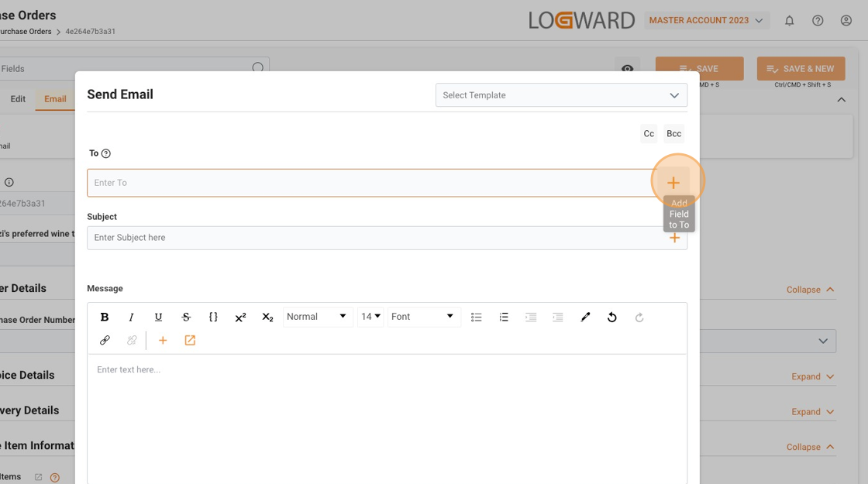Click the help icon next to To
This screenshot has height=484, width=868.
tap(105, 153)
